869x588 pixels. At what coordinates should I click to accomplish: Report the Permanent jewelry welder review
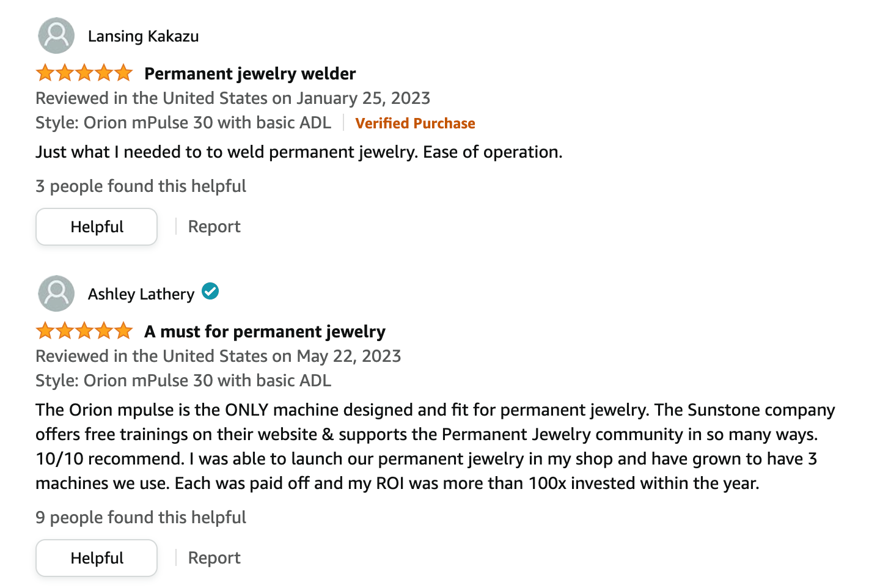tap(214, 227)
